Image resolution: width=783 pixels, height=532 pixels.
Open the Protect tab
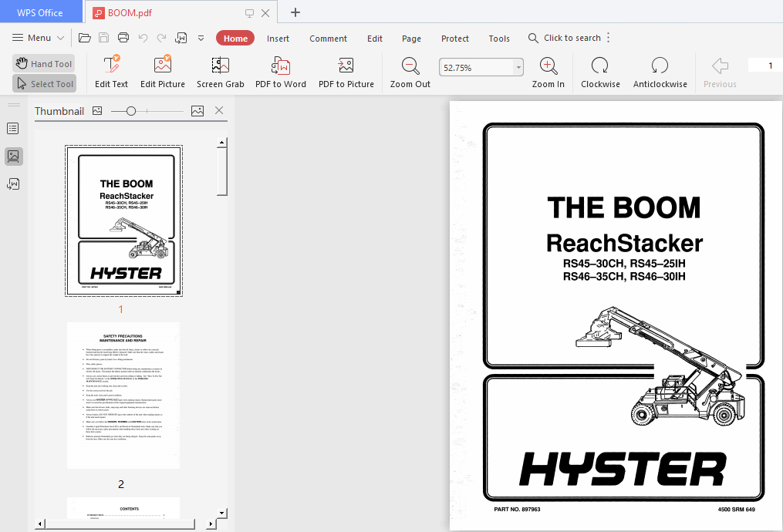tap(455, 39)
